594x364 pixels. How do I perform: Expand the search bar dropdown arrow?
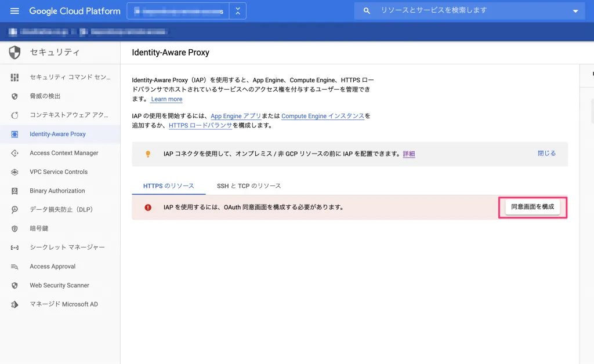coord(575,11)
